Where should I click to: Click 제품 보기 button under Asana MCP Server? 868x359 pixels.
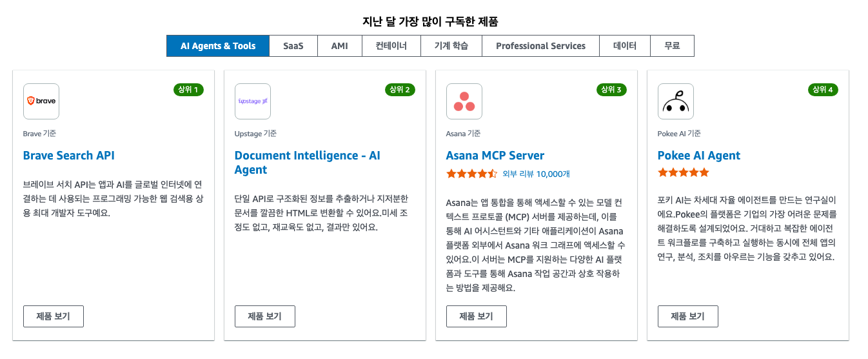477,316
